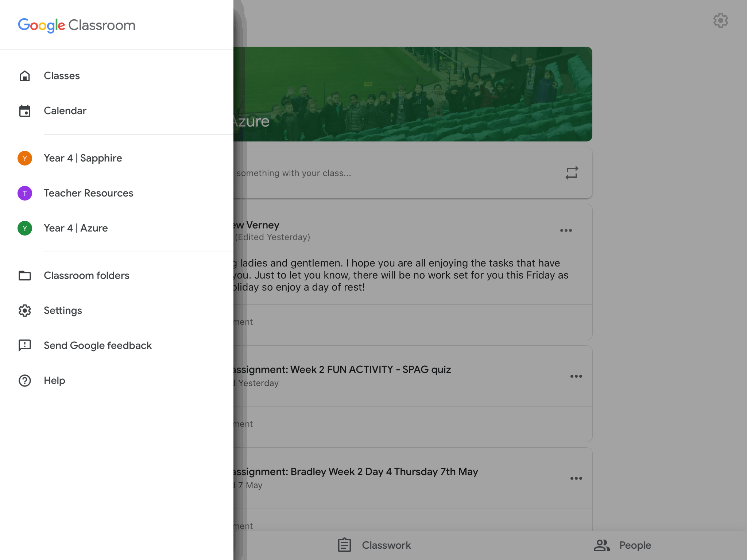Tap the Azure class banner image

(x=412, y=94)
